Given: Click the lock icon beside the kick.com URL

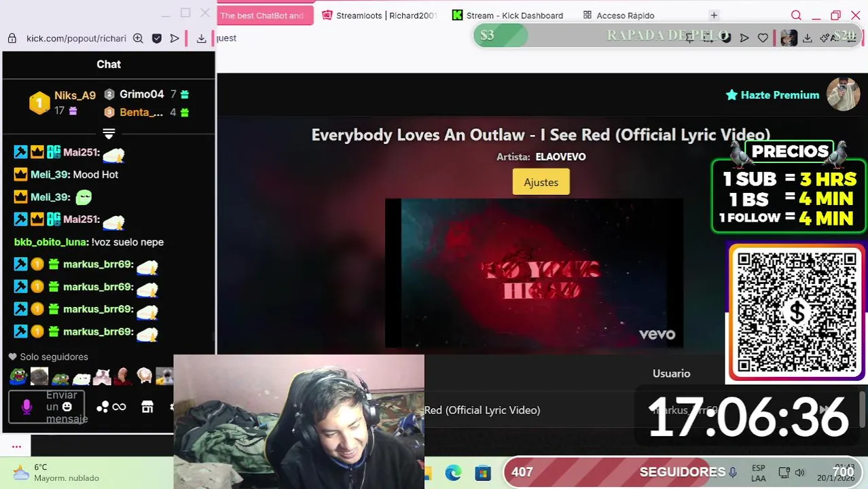Looking at the screenshot, I should 12,39.
